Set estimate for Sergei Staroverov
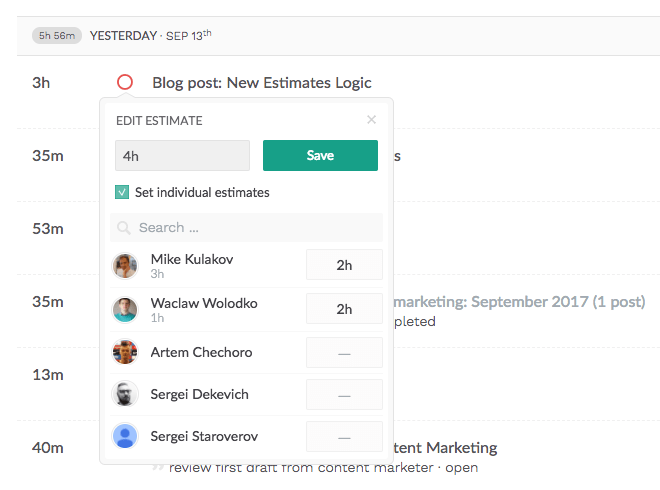 pyautogui.click(x=344, y=437)
